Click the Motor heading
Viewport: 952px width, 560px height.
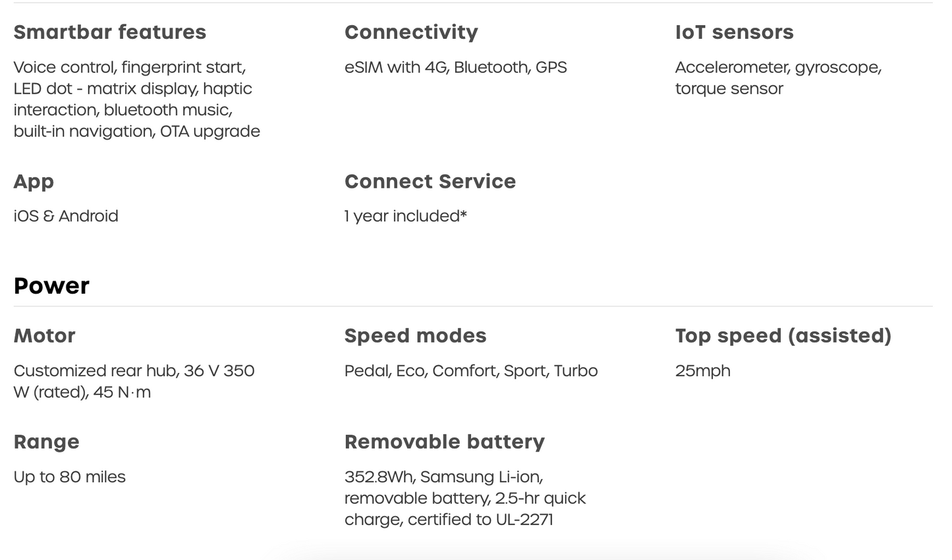pyautogui.click(x=44, y=336)
